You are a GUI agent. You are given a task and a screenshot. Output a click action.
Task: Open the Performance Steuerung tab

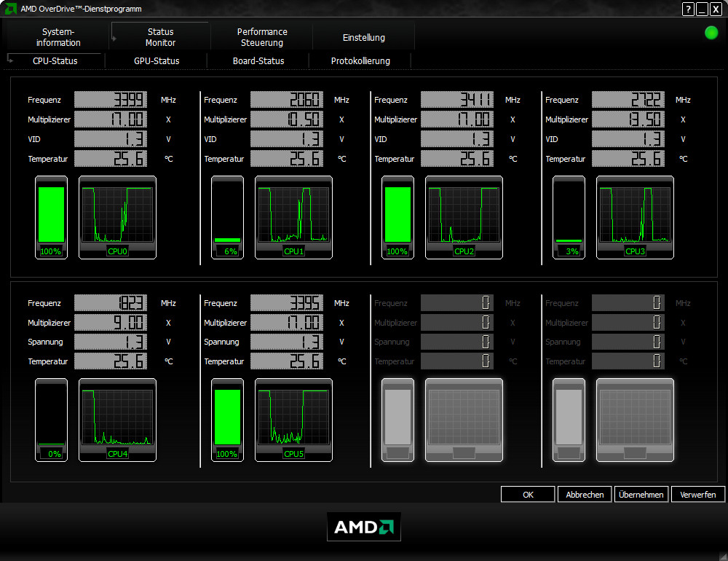262,37
